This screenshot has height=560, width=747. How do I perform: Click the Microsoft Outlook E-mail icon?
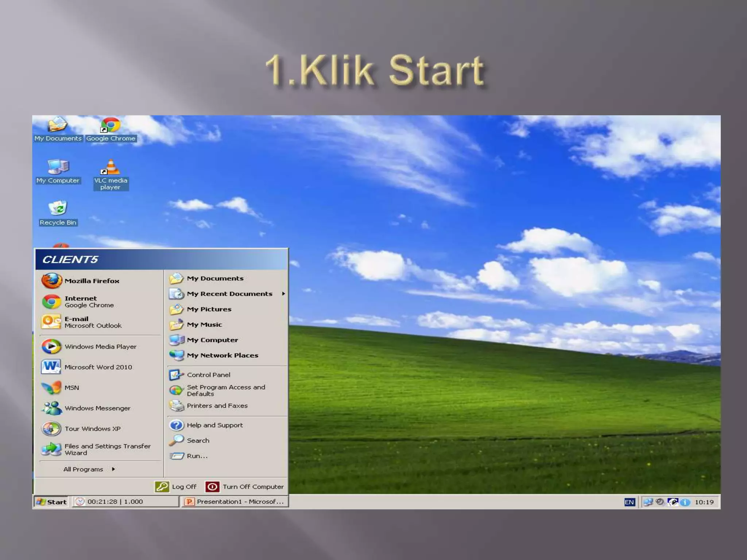point(51,322)
